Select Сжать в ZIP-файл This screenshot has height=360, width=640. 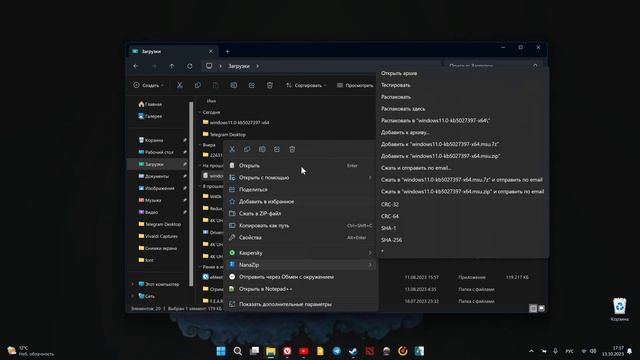click(300, 213)
